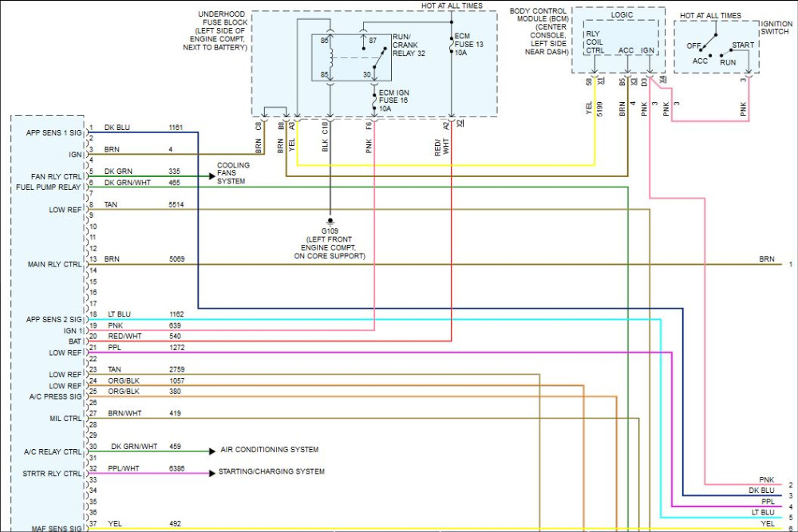Screen dimensions: 798x532
Task: Click the ignition switch contact symbol
Action: pos(716,49)
